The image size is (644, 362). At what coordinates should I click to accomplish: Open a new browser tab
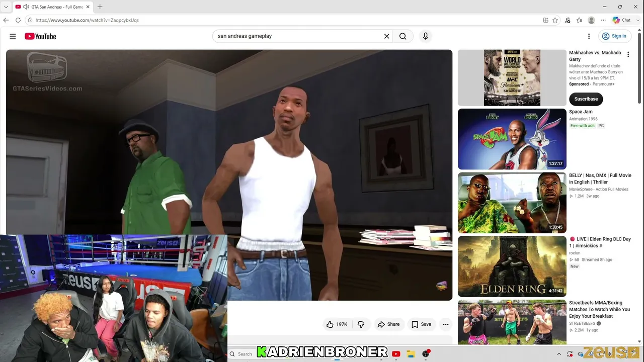pyautogui.click(x=100, y=7)
